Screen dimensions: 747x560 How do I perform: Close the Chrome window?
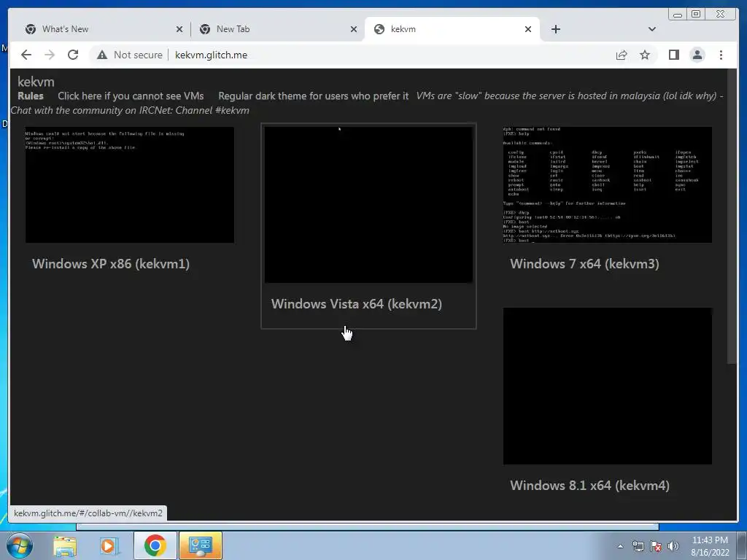[x=720, y=15]
